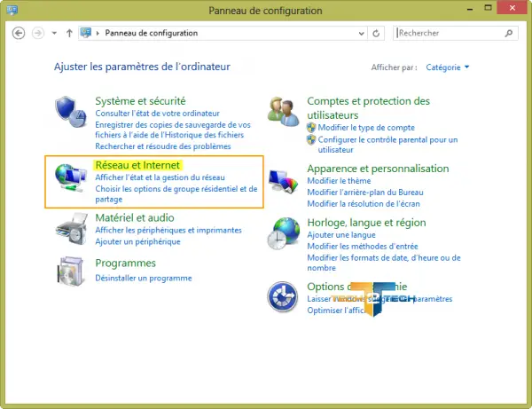532x409 pixels.
Task: Click Modifier le thème link
Action: 339,181
